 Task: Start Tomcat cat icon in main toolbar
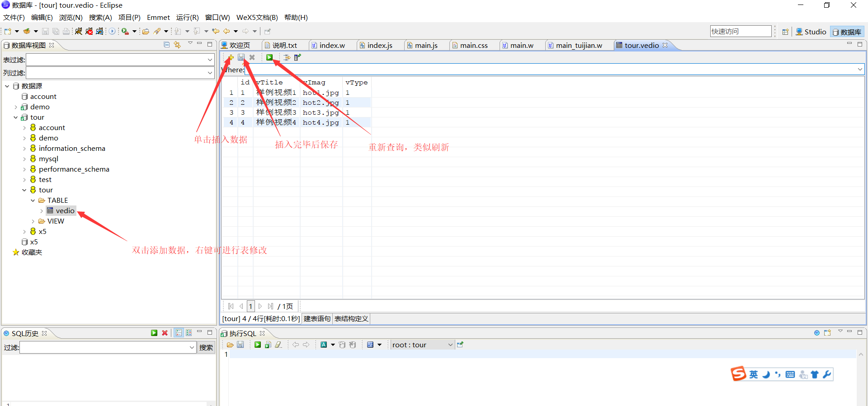point(79,31)
